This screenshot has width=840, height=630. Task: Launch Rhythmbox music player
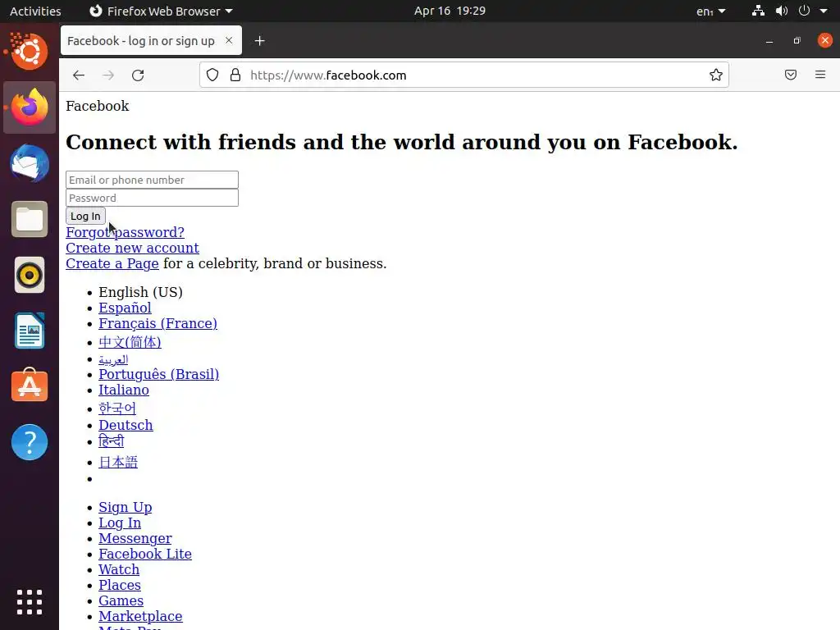point(30,276)
